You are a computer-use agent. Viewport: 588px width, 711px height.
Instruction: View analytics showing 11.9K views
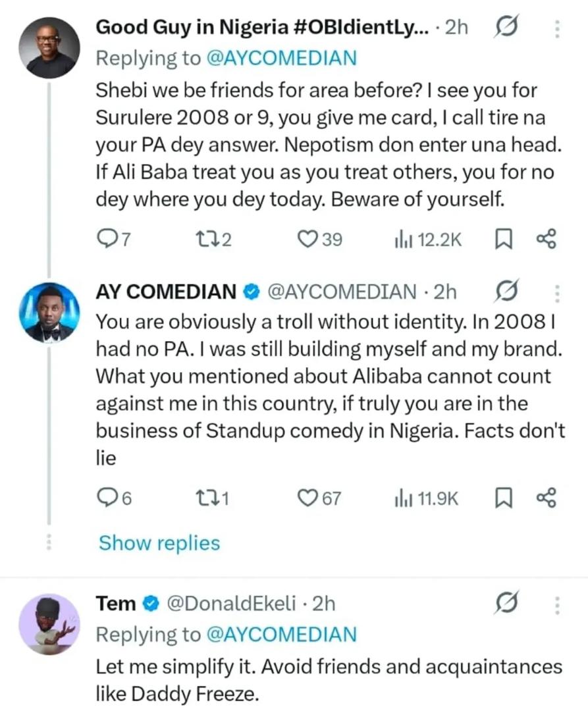point(401,498)
